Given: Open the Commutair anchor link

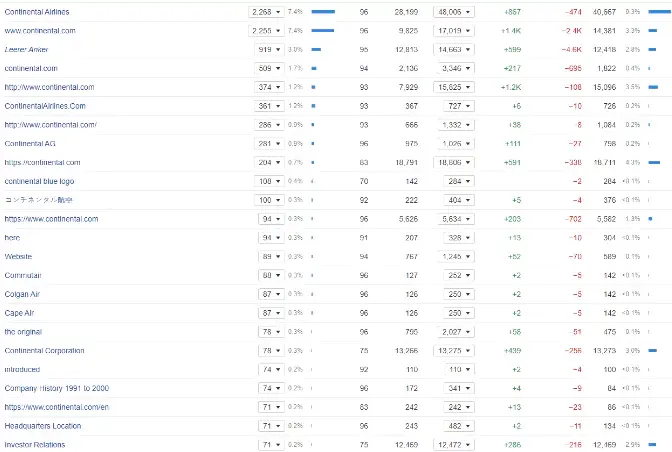Looking at the screenshot, I should tap(22, 275).
